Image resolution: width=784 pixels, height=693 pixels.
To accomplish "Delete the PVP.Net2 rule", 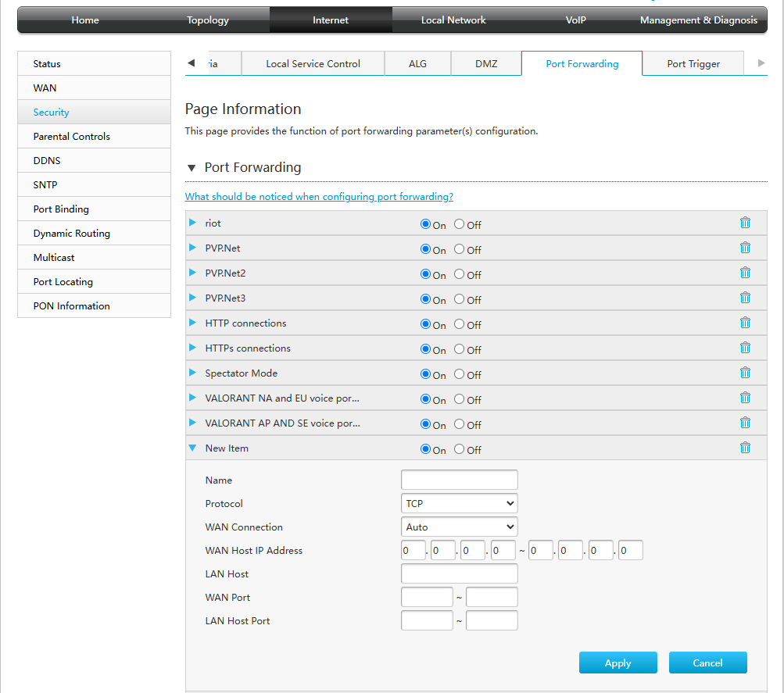I will [x=745, y=273].
